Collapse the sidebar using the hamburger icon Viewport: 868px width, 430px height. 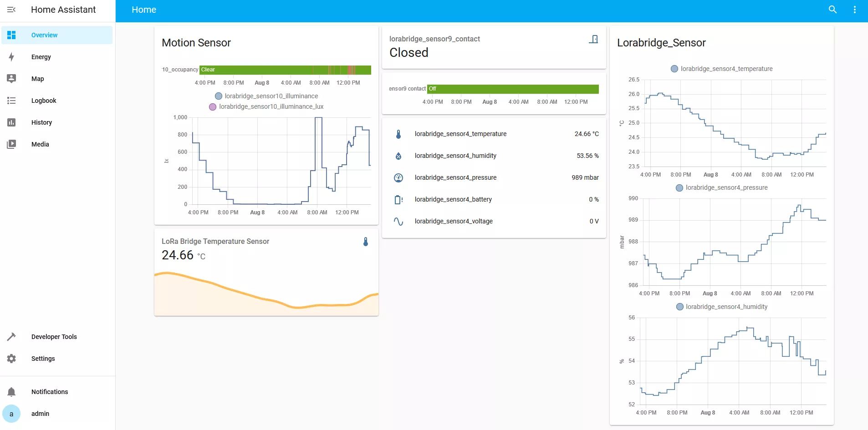(x=11, y=9)
